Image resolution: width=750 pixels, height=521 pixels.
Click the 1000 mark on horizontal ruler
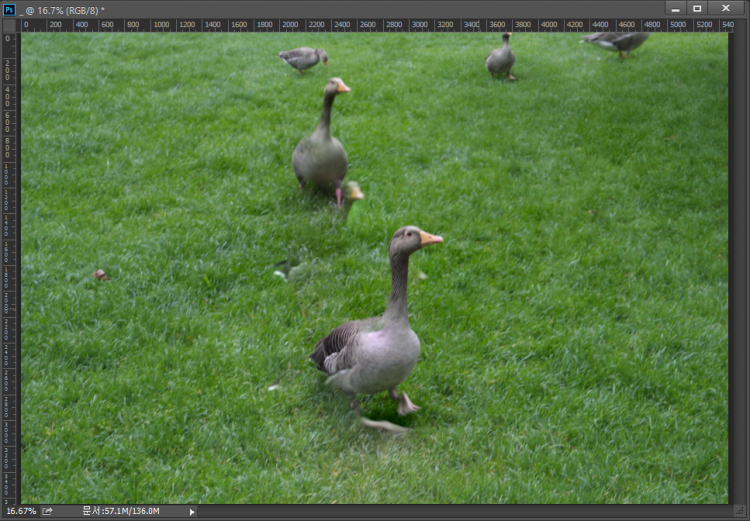161,25
